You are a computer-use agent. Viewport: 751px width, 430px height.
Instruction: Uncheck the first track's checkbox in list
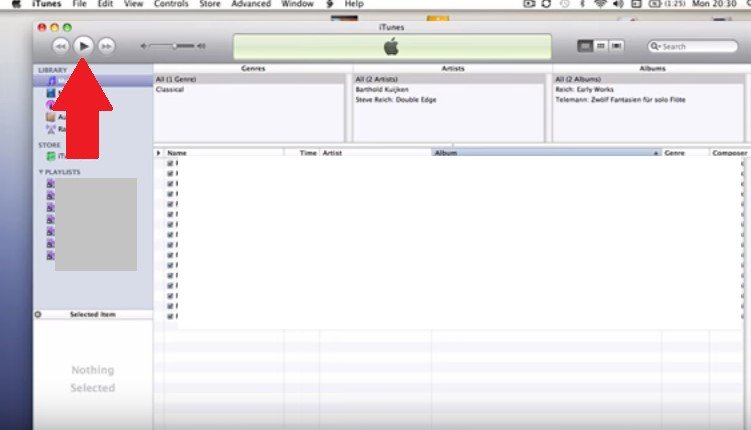[170, 163]
